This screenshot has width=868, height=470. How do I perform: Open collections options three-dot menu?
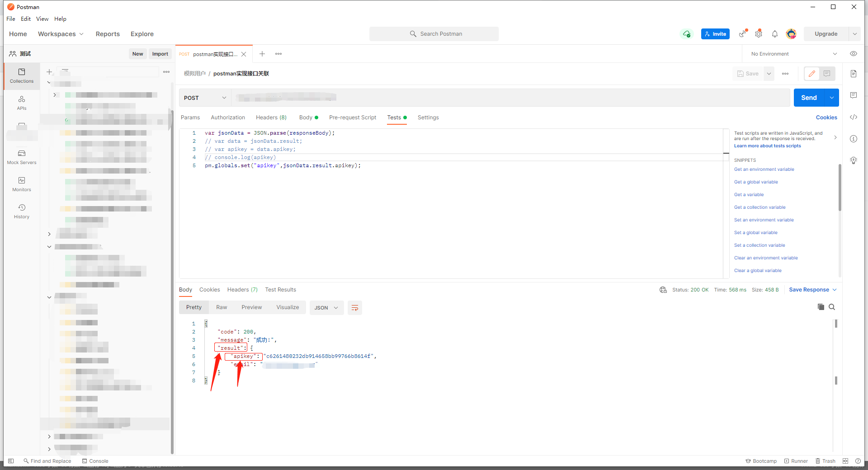tap(166, 72)
